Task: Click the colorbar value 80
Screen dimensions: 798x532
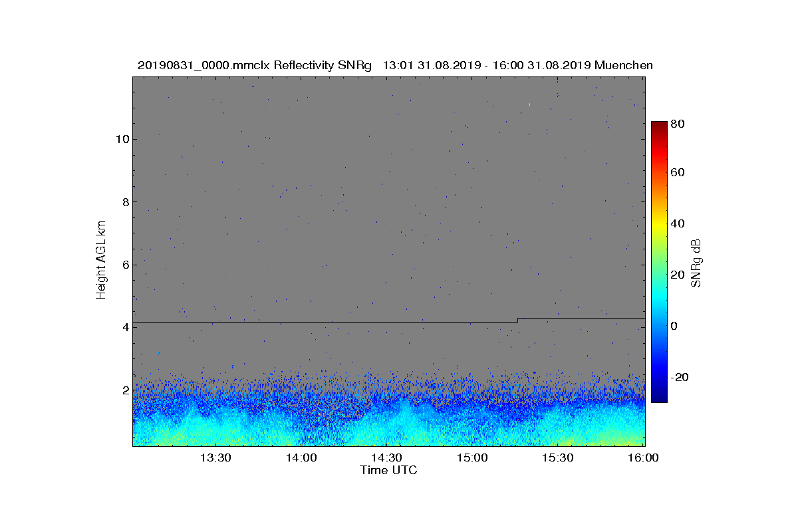Action: click(x=678, y=123)
